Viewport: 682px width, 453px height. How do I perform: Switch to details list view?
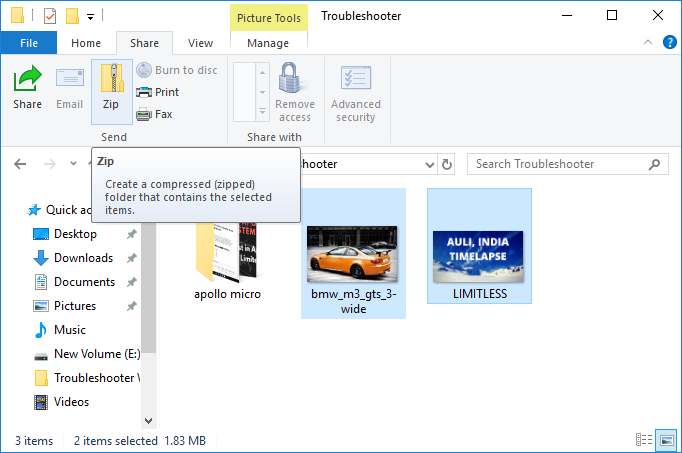click(x=645, y=440)
